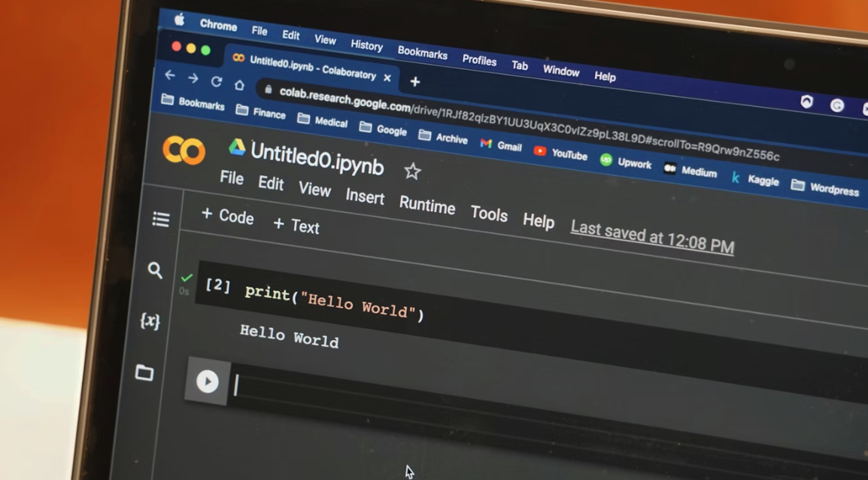Open the Window menu
Viewport: 868px width, 480px height.
pos(561,71)
